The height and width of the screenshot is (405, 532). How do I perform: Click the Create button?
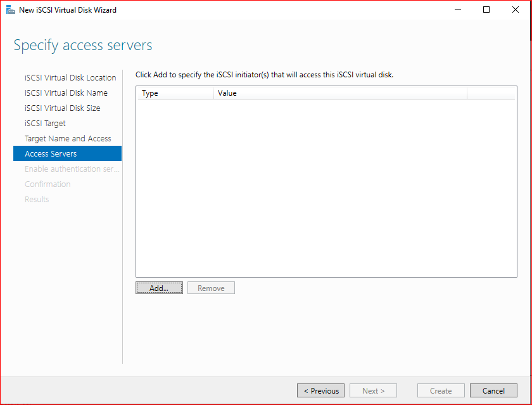point(441,390)
